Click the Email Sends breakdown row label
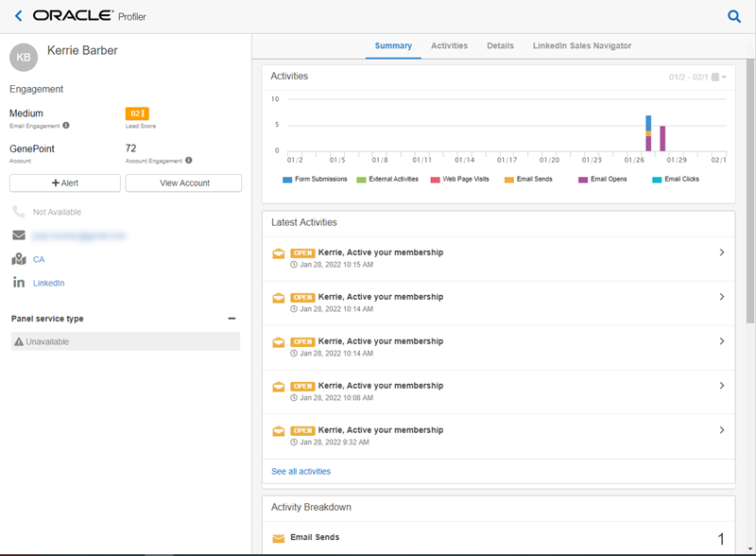 point(315,537)
